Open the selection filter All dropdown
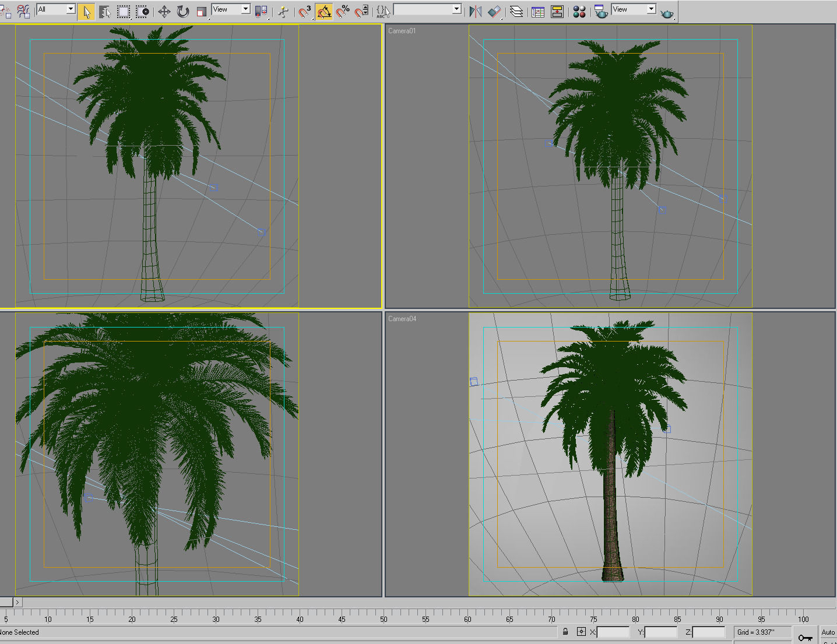This screenshot has width=837, height=644. tap(56, 9)
